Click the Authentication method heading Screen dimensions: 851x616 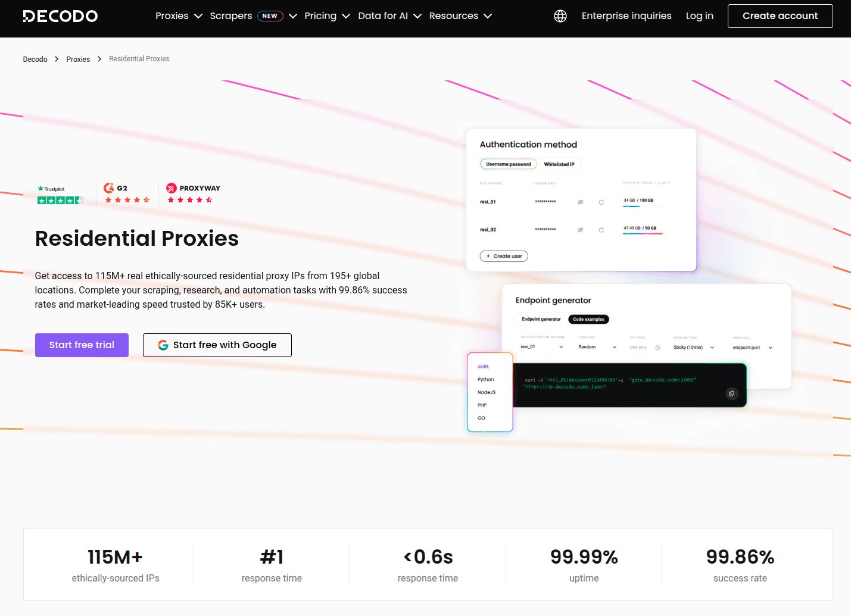click(x=528, y=145)
